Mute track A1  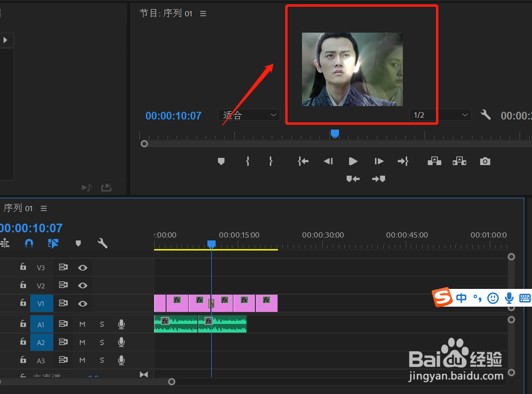(82, 324)
